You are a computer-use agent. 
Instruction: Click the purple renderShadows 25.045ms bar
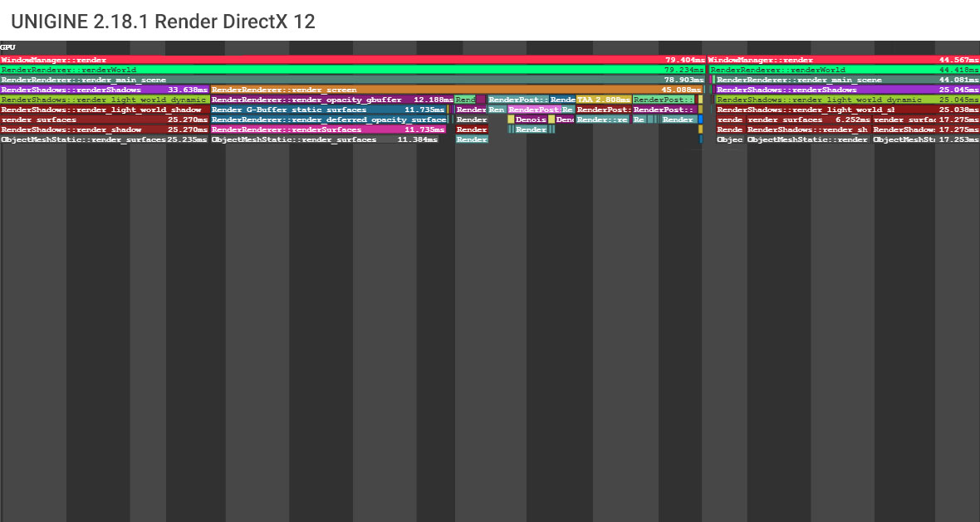tap(848, 90)
